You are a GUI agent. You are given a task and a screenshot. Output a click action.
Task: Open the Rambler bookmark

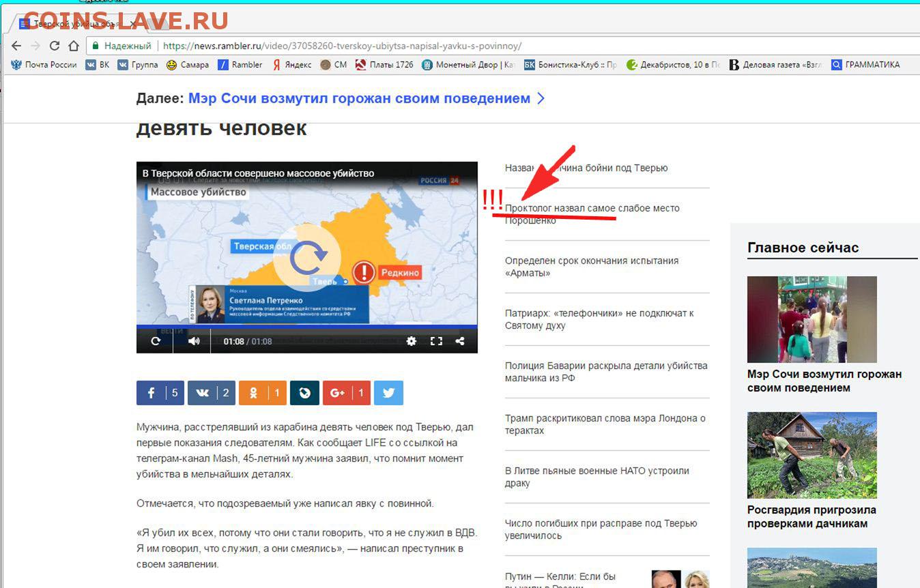pos(240,65)
